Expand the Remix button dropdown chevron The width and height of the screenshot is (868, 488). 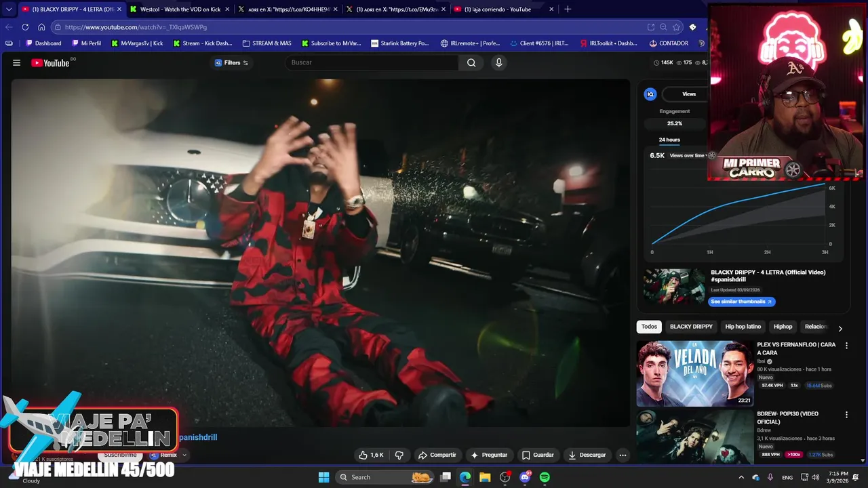pos(184,455)
